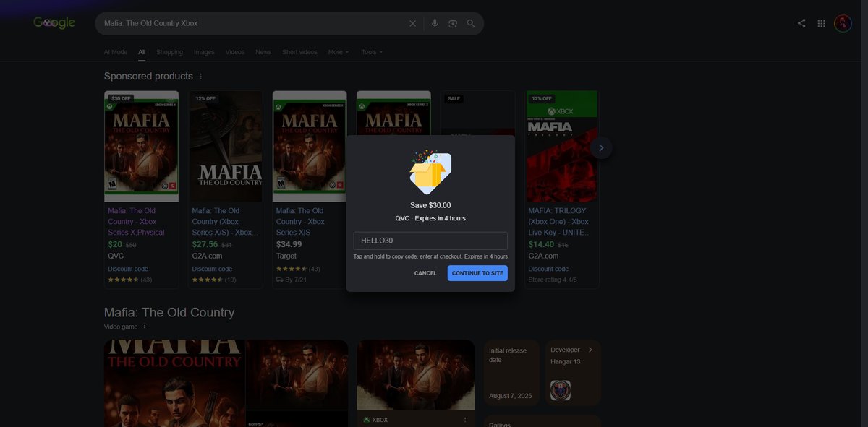The image size is (868, 427).
Task: Select the All results tab
Action: (142, 52)
